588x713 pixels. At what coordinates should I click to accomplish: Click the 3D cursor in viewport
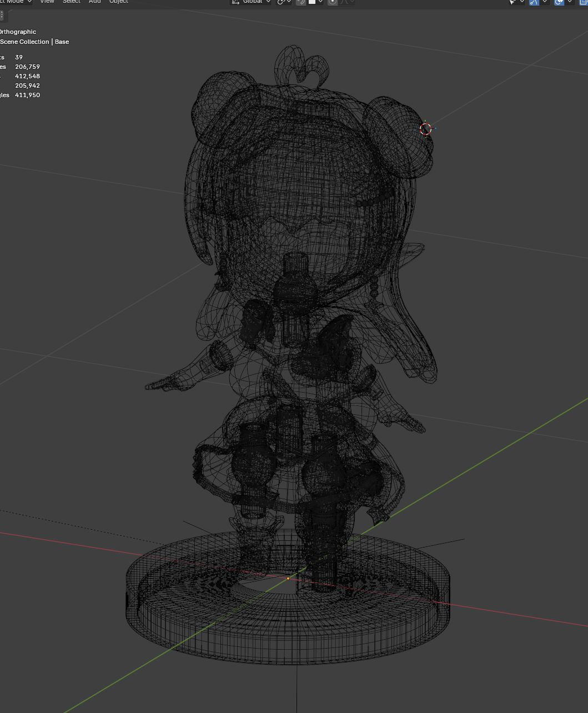[x=425, y=129]
